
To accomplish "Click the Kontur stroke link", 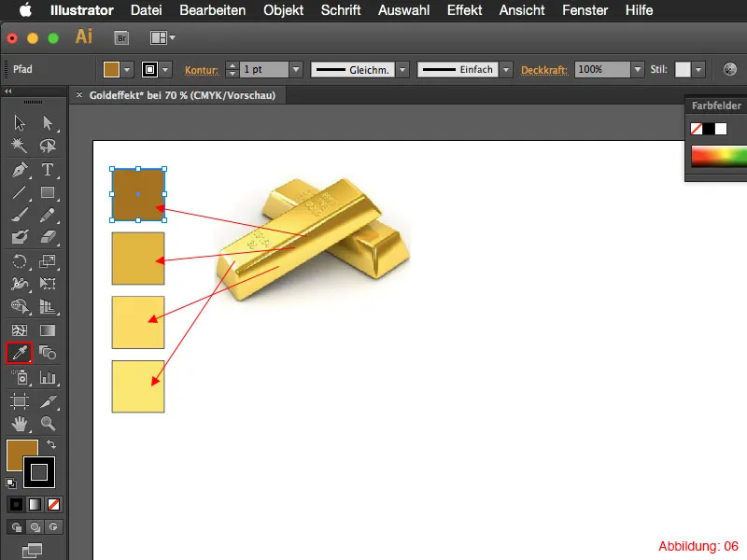I will click(202, 70).
